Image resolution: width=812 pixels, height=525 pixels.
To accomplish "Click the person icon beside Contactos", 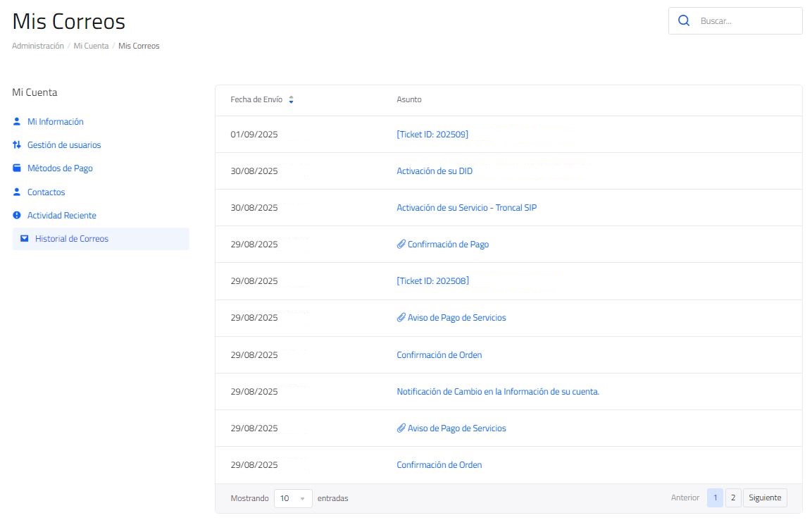I will (x=17, y=192).
